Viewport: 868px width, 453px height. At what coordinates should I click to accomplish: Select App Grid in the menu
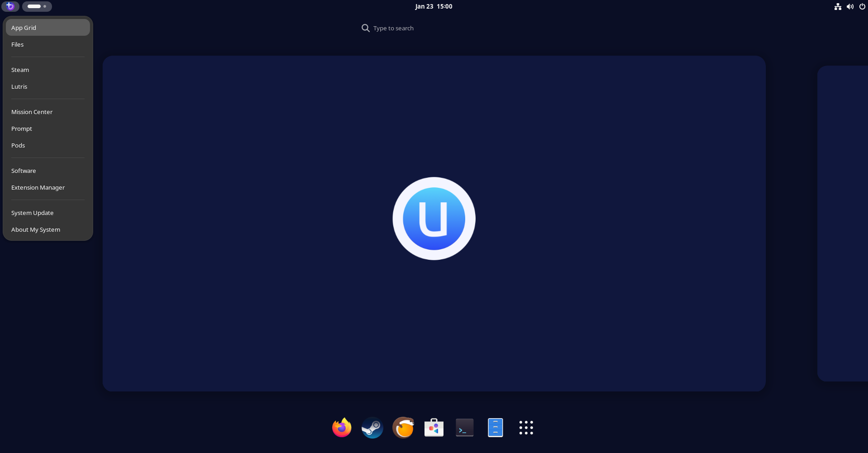48,28
